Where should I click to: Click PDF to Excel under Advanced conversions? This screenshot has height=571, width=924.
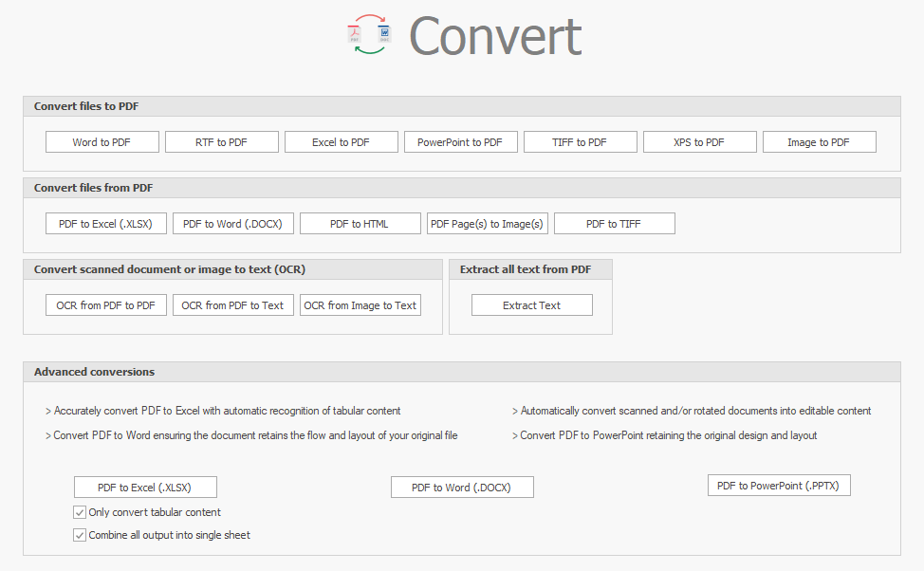click(x=145, y=488)
